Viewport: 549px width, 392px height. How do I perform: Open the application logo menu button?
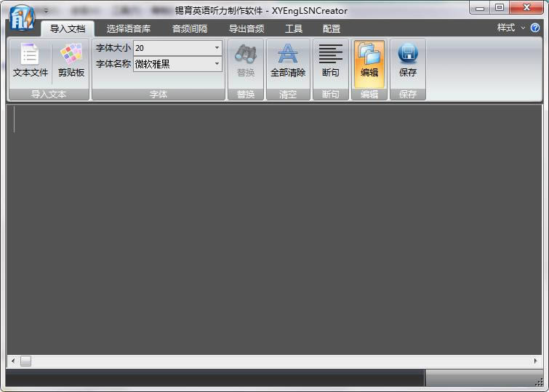click(x=22, y=18)
